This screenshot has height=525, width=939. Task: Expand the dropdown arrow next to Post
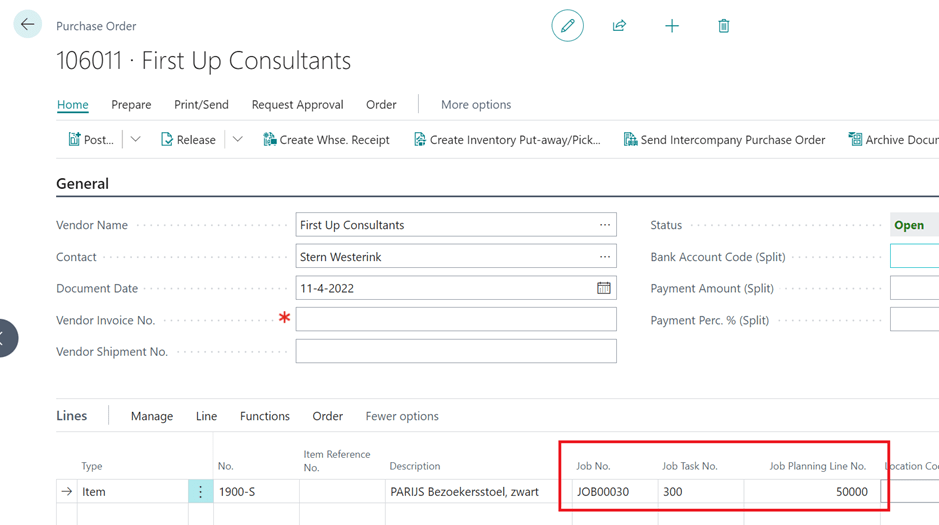136,140
